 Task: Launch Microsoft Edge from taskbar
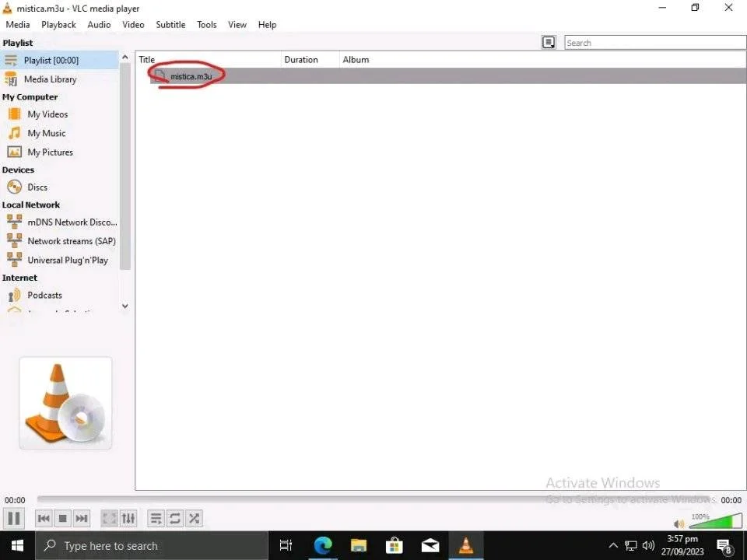pos(322,546)
